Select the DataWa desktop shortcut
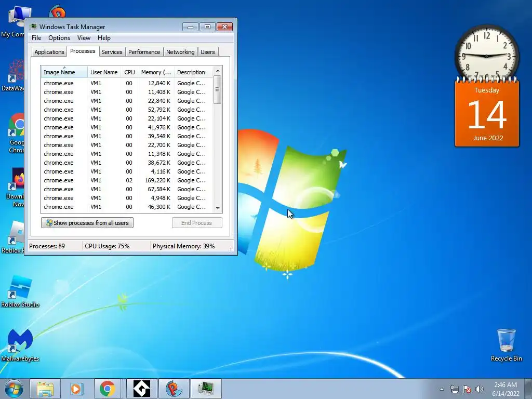Image resolution: width=532 pixels, height=399 pixels. point(12,75)
